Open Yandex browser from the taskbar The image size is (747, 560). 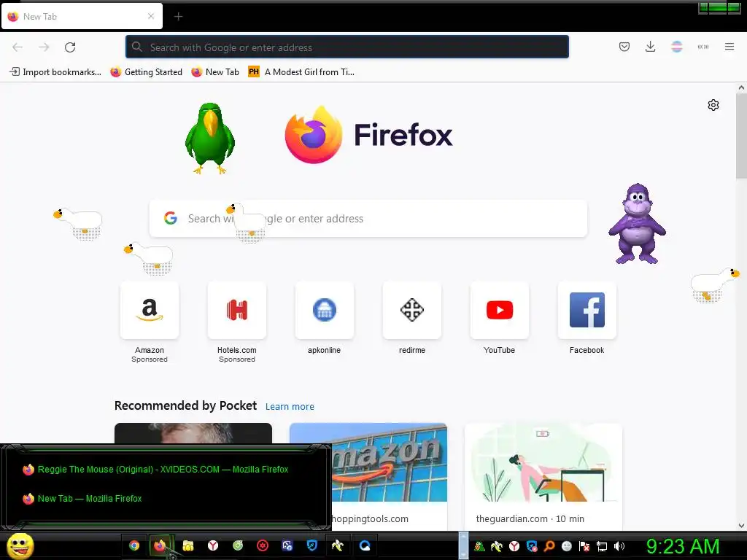213,545
